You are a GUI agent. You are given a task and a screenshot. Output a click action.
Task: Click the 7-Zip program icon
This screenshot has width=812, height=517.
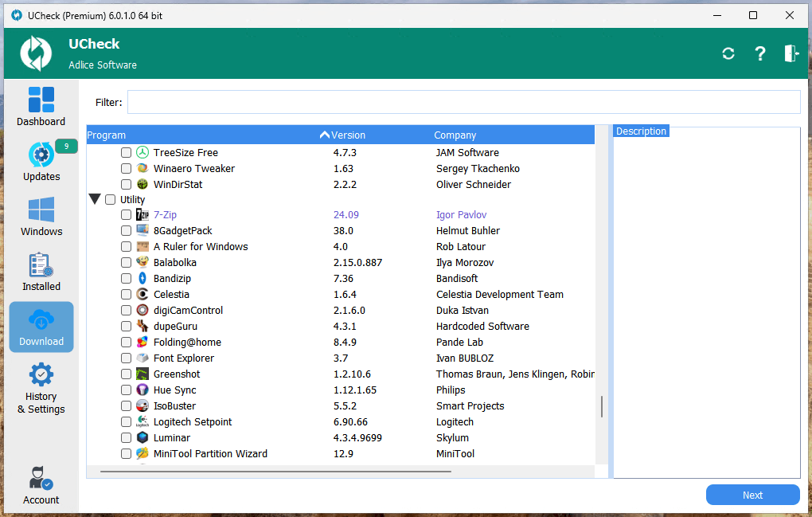[x=142, y=215]
